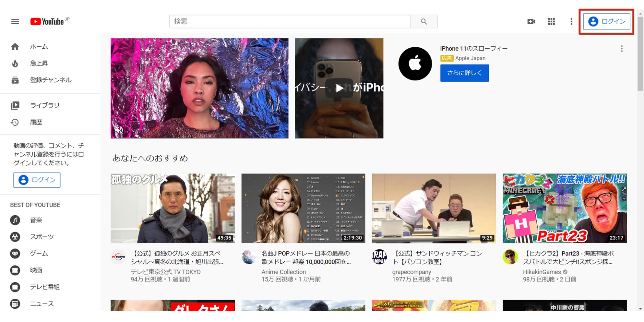Click the 音楽 music note icon

tap(15, 220)
